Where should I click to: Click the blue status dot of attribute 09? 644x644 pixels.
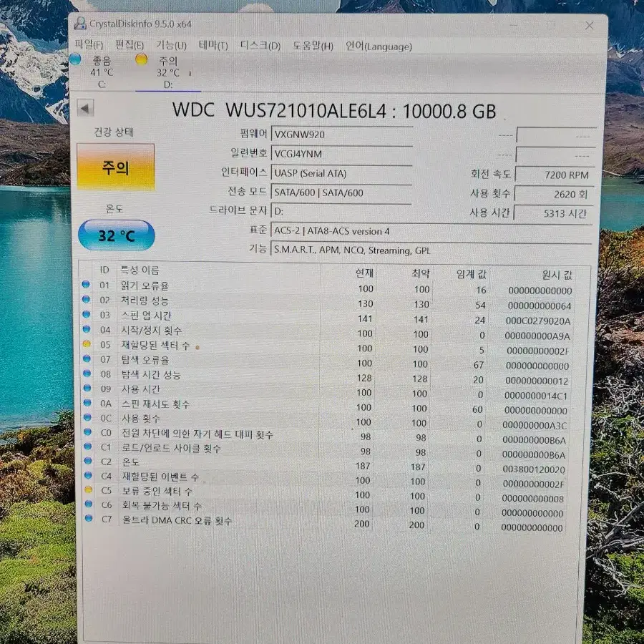(87, 388)
